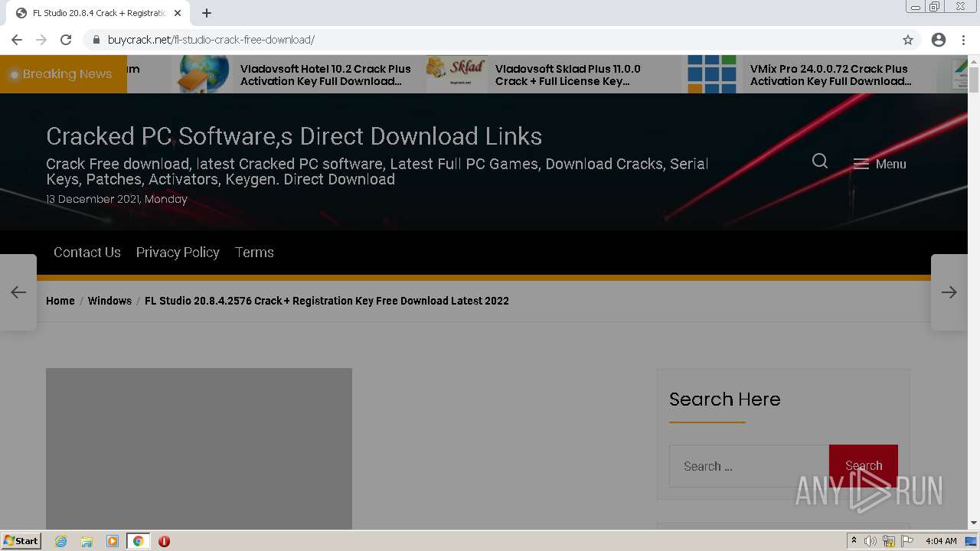Click the scrollbar down arrow

(x=974, y=523)
